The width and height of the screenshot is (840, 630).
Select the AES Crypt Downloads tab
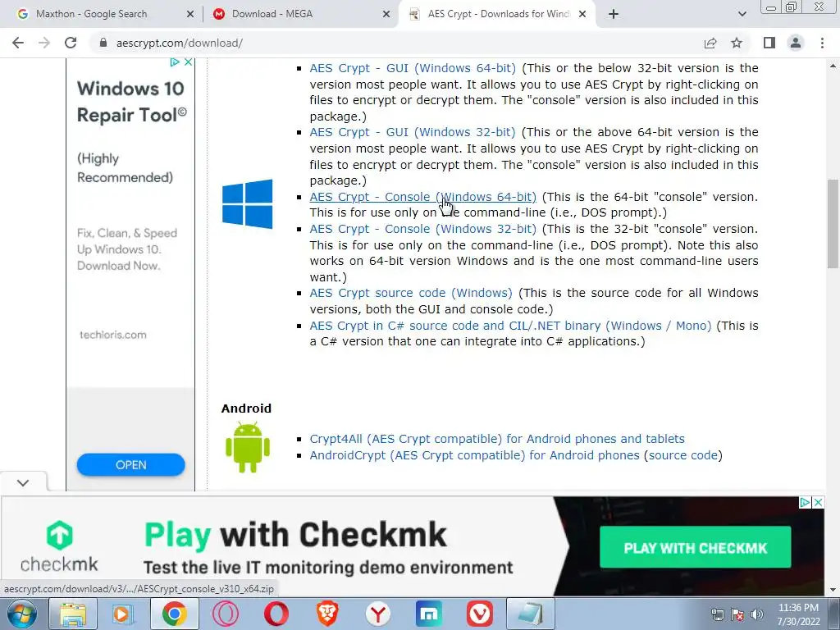point(498,14)
